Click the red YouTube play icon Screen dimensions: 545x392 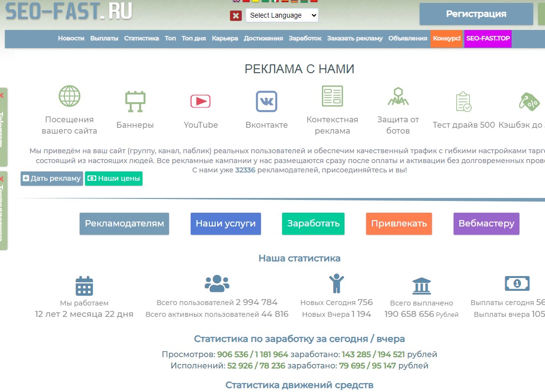pyautogui.click(x=201, y=101)
